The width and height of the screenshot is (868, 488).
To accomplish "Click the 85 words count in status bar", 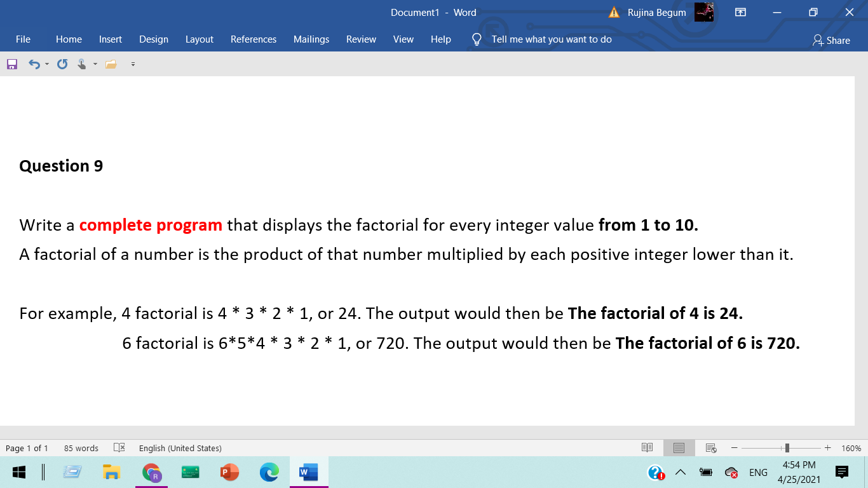I will tap(81, 448).
